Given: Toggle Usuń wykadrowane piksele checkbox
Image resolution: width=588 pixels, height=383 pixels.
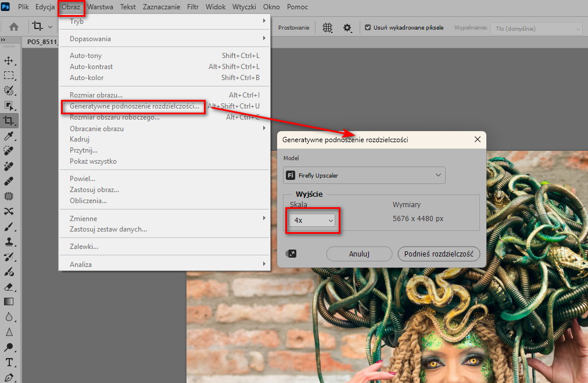Looking at the screenshot, I should tap(368, 27).
